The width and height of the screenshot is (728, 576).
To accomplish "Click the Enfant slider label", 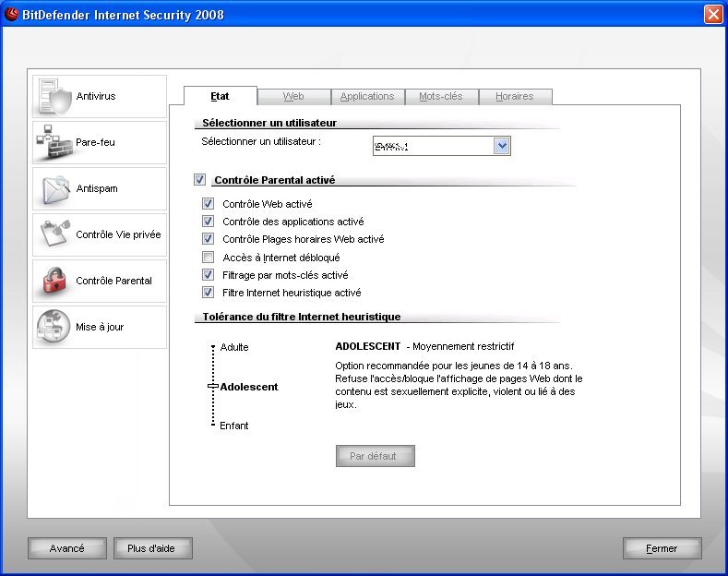I will click(234, 426).
